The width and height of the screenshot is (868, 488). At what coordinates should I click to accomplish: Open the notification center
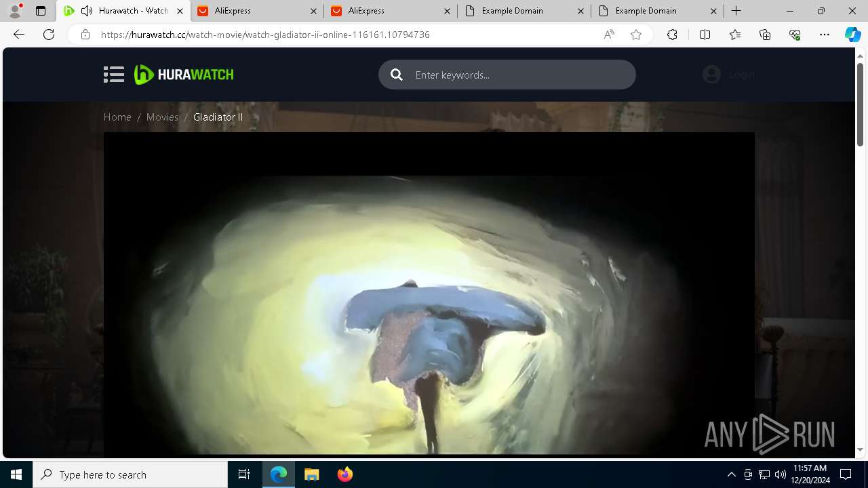point(846,474)
